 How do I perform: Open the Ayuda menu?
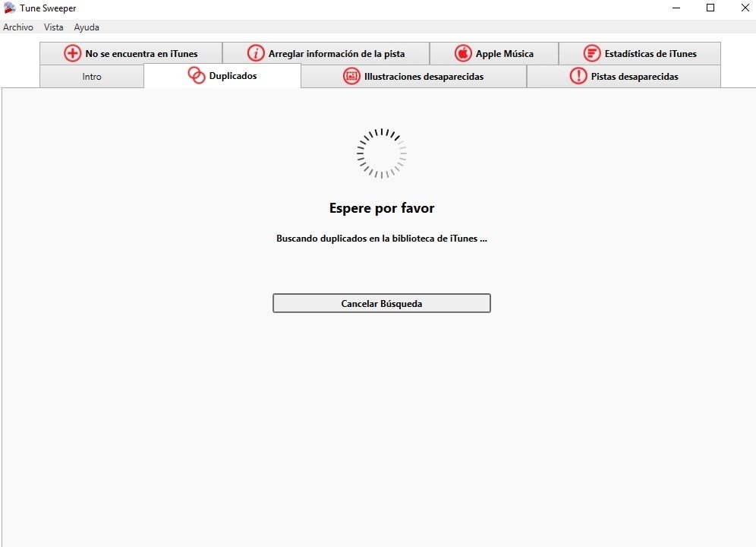pyautogui.click(x=87, y=27)
